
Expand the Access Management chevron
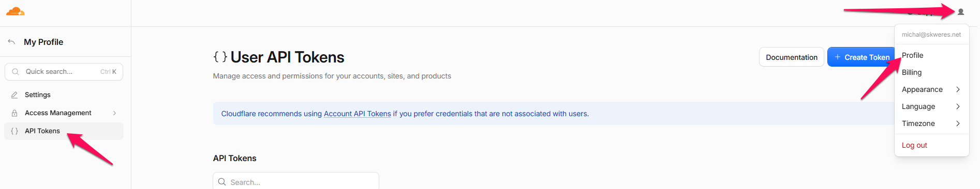(114, 113)
